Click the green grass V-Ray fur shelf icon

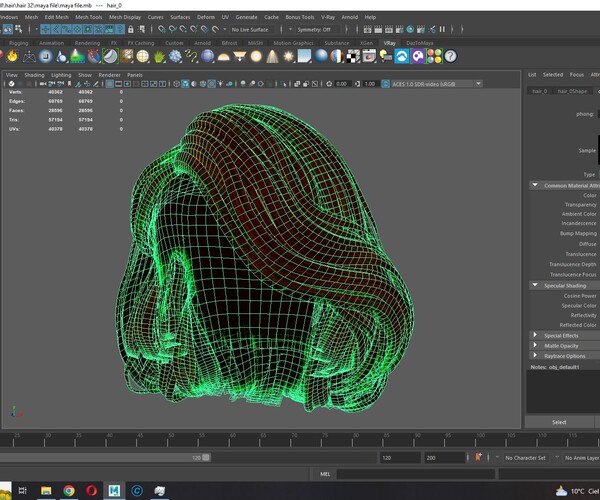(159, 57)
